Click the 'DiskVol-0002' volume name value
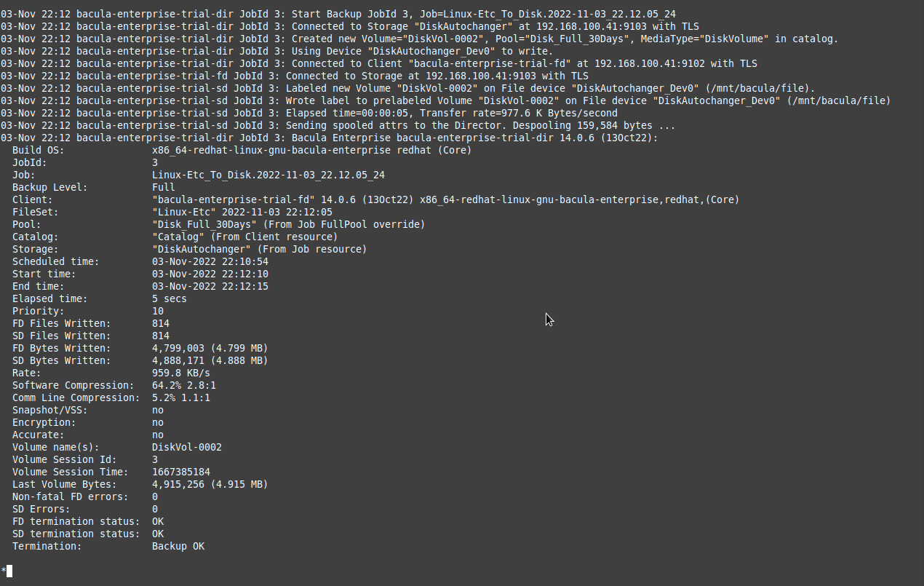 (x=187, y=447)
